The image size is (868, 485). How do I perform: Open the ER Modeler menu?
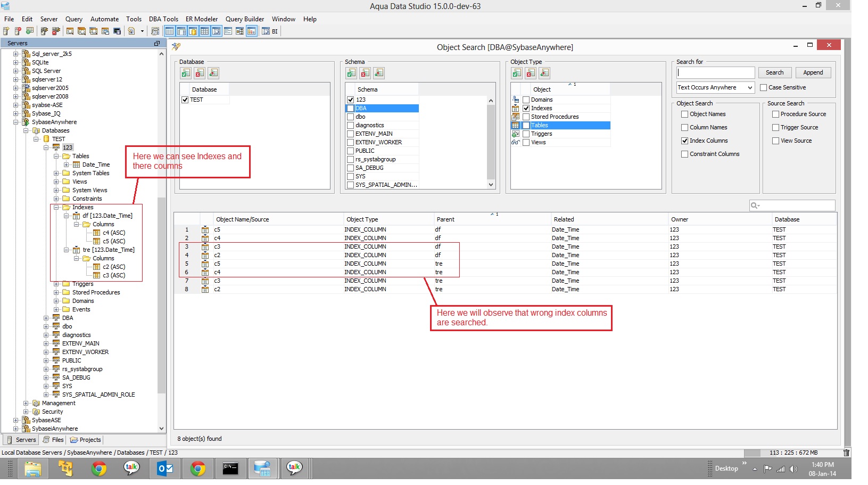click(202, 19)
